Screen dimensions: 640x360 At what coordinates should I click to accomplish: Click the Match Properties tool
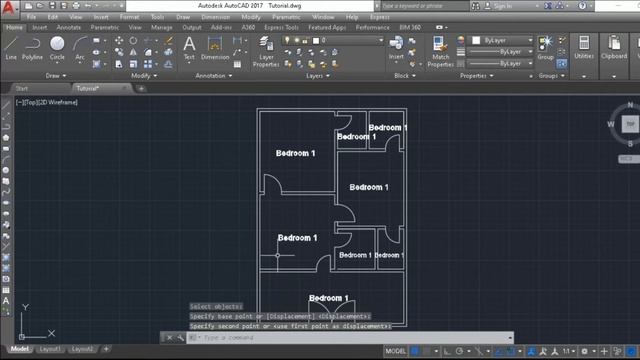[440, 51]
